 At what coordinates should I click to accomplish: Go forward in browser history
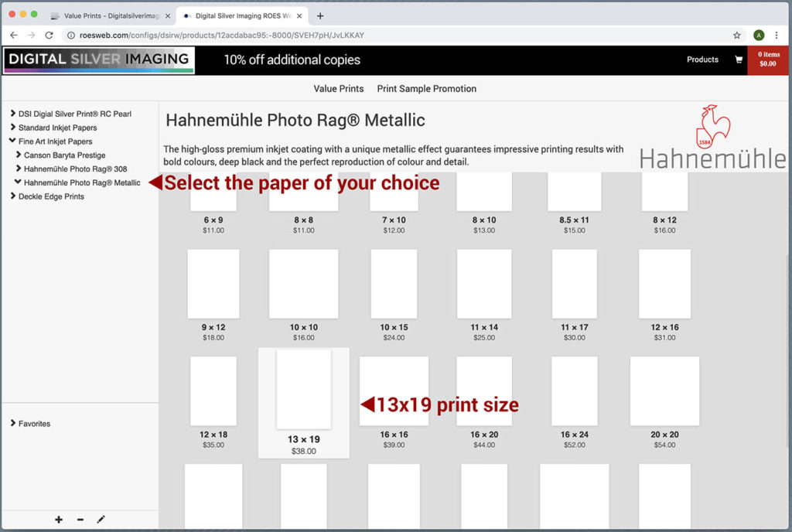31,36
